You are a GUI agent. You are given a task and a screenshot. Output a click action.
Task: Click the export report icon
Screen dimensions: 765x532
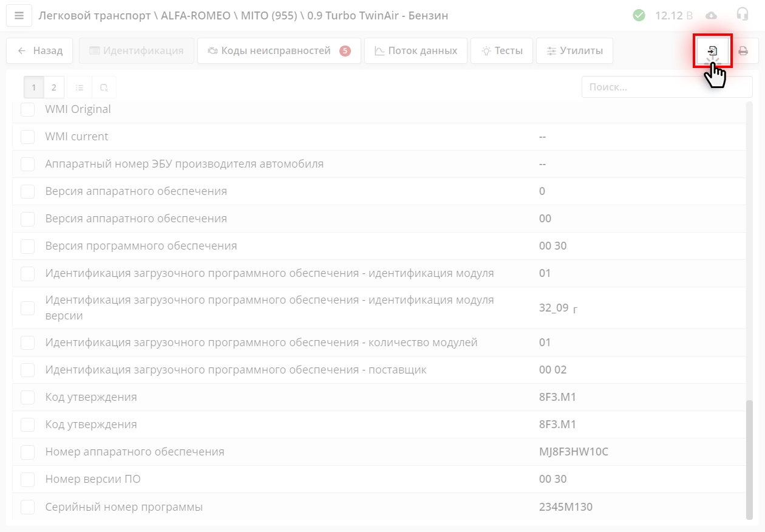point(713,50)
